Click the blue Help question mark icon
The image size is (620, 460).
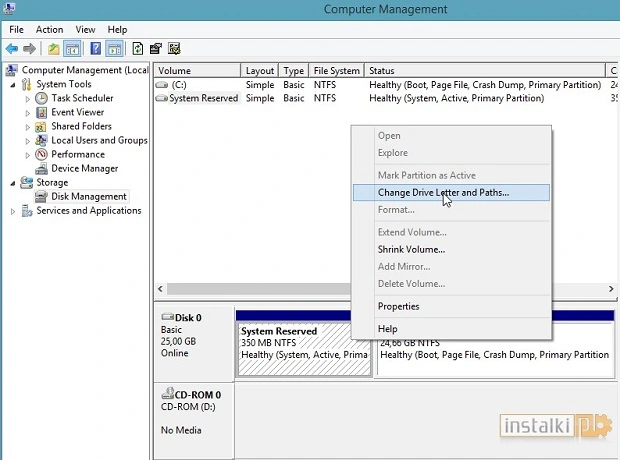click(x=96, y=48)
